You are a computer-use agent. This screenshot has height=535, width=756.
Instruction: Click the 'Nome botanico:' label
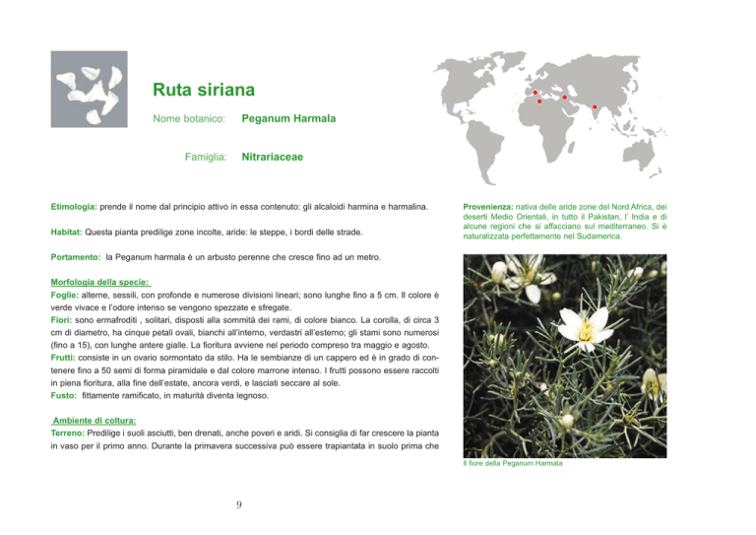click(x=189, y=118)
